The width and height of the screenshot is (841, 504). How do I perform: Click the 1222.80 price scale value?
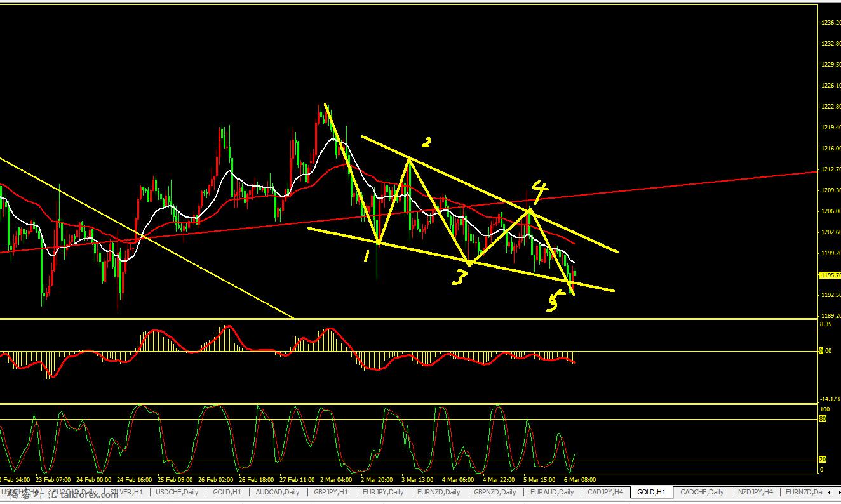pyautogui.click(x=831, y=107)
